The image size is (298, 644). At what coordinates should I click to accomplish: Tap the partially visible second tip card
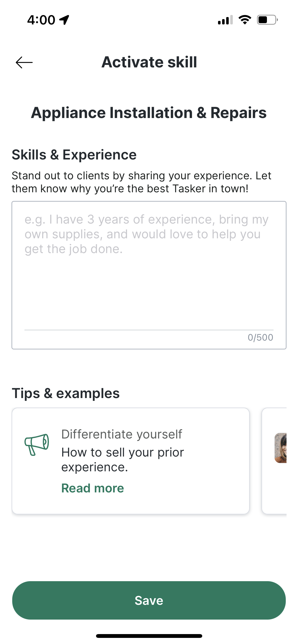coord(274,461)
